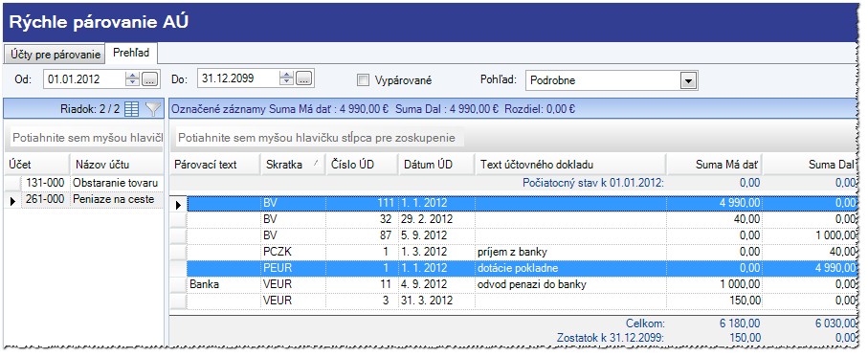Click the Od date spinner arrows
The image size is (868, 357).
click(132, 79)
